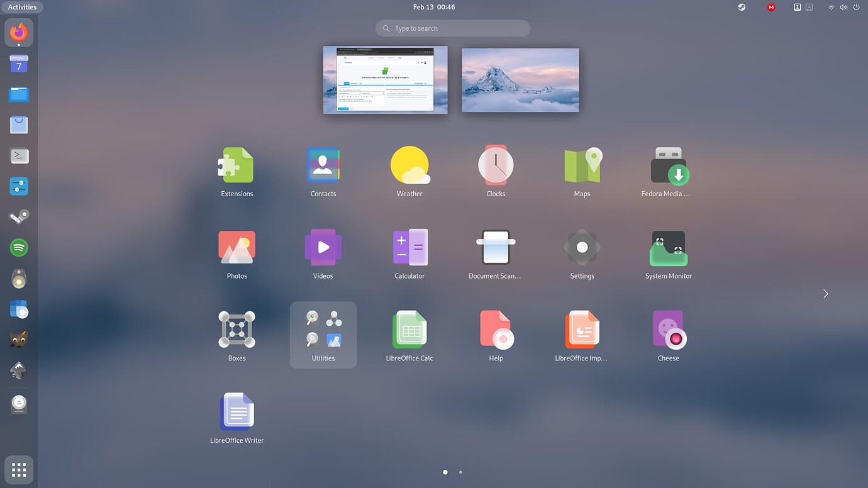Open Calendar from the dock
This screenshot has height=488, width=868.
(19, 63)
